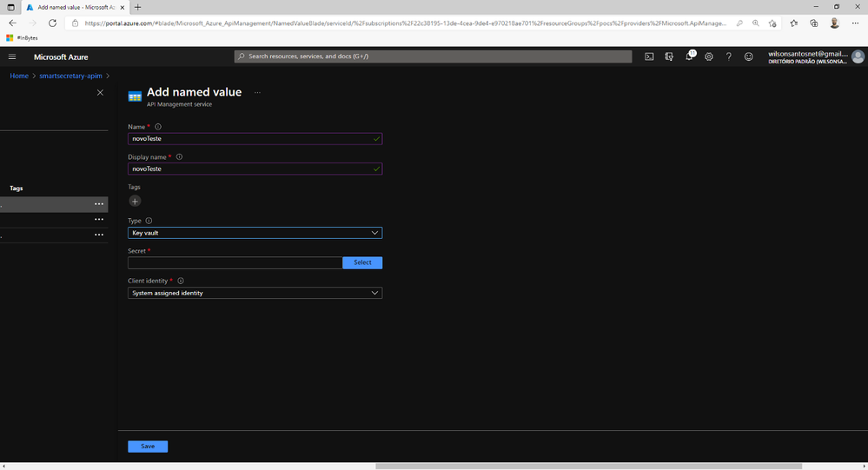This screenshot has width=868, height=470.
Task: Open portal settings gear
Action: pos(709,56)
